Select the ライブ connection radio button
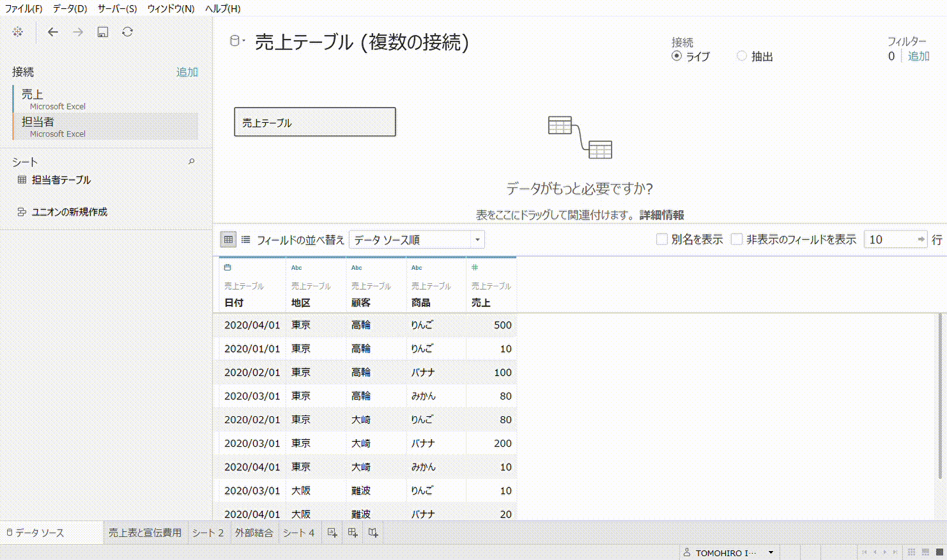 pos(677,56)
